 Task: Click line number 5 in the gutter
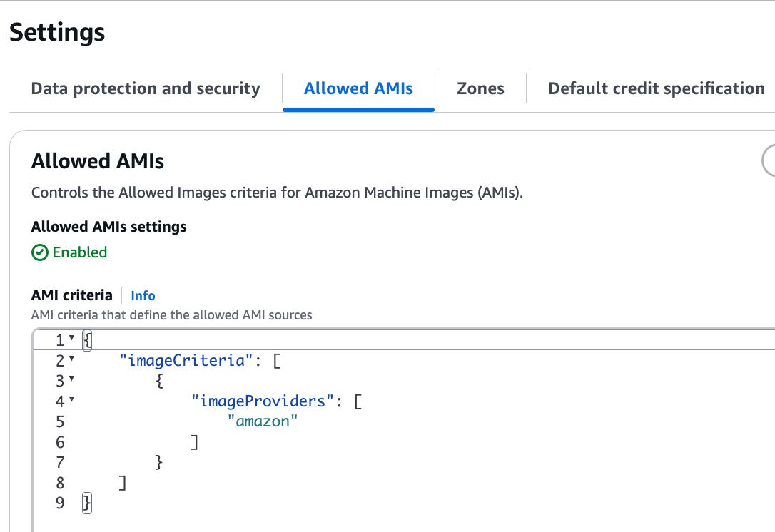click(60, 422)
